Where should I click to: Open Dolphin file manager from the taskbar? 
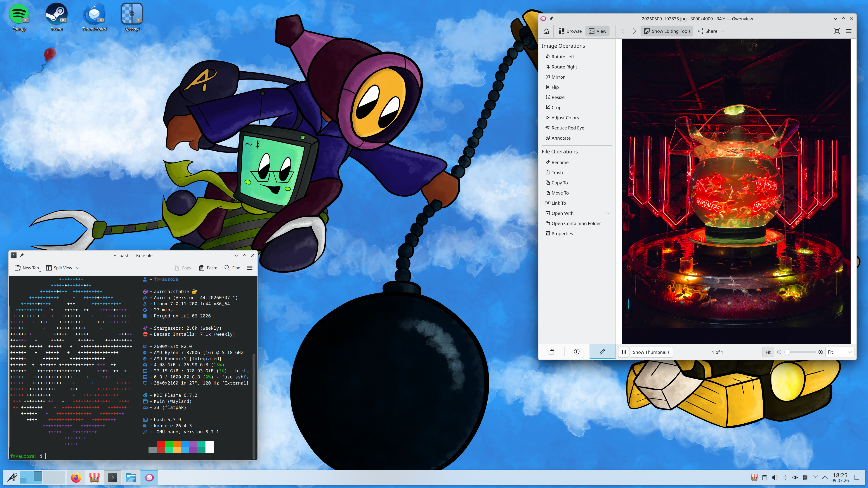(x=131, y=477)
